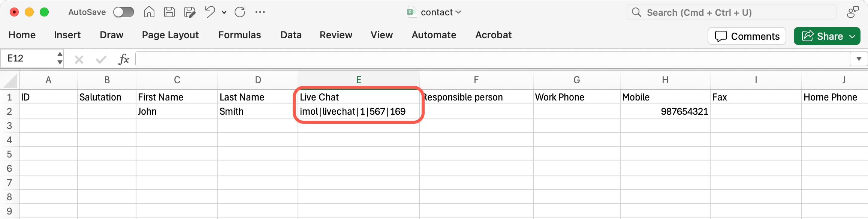Click the Select All corner triangle
Viewport: 868px width, 219px height.
(x=10, y=80)
